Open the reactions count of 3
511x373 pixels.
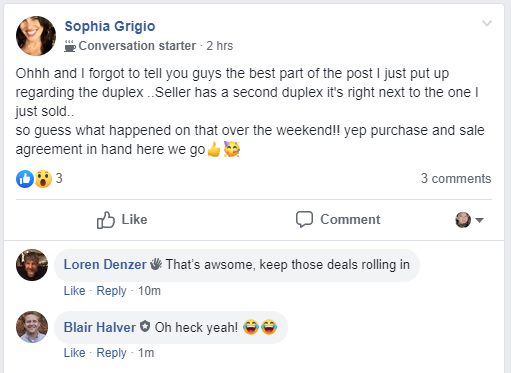pos(59,178)
